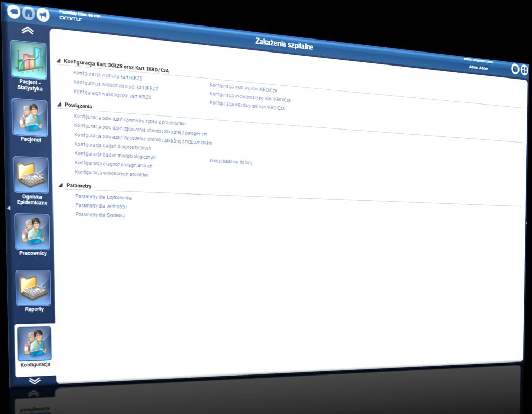
Task: Collapse Konfiguracja Kart IKRZS section triangle
Action: point(59,61)
